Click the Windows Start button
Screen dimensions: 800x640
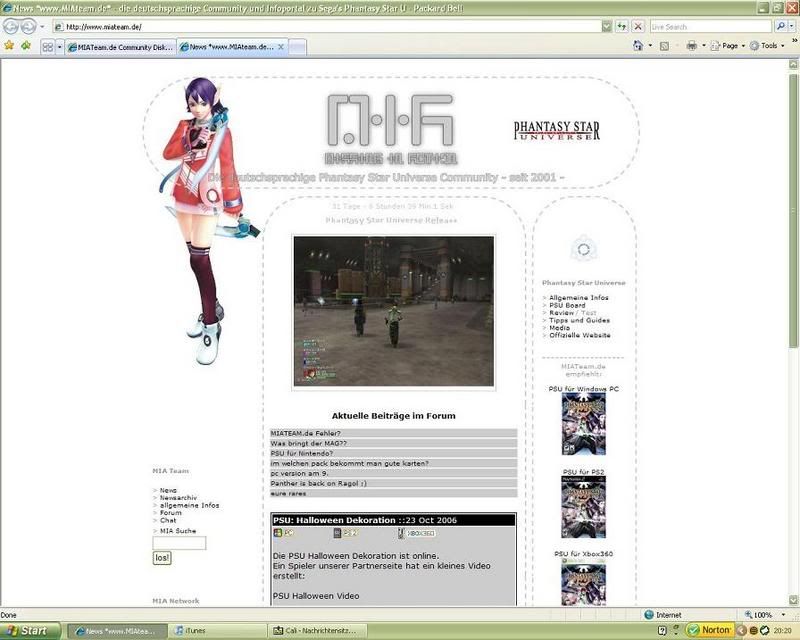pos(31,631)
